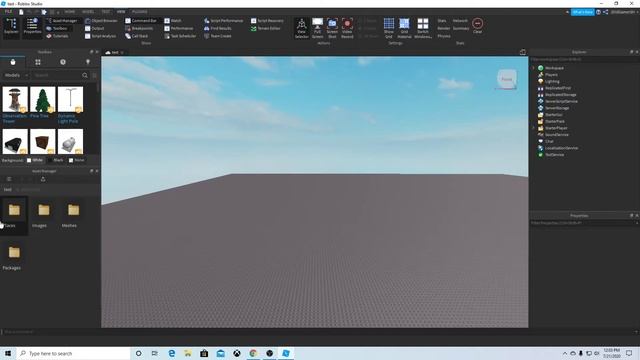
Task: Open Toolbox Marketplace tab
Action: pos(13,62)
